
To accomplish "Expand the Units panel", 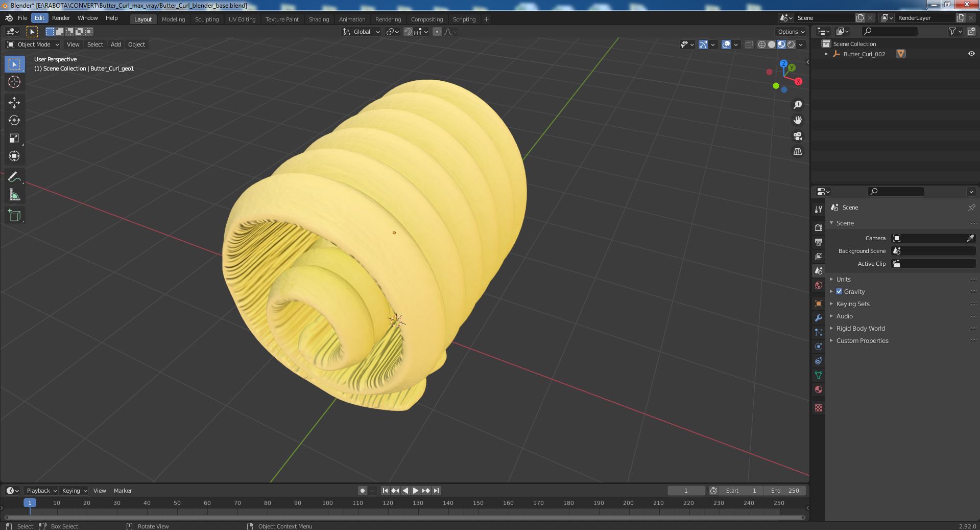I will click(x=843, y=279).
